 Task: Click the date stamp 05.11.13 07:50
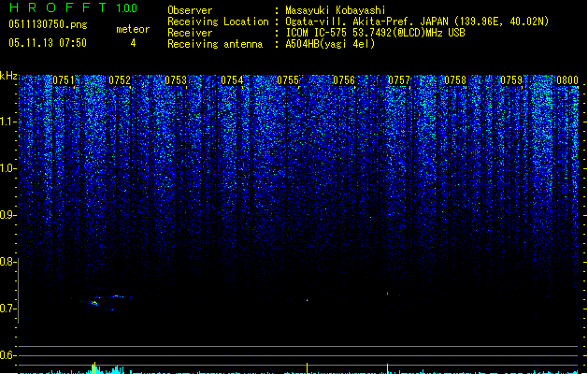coord(48,43)
